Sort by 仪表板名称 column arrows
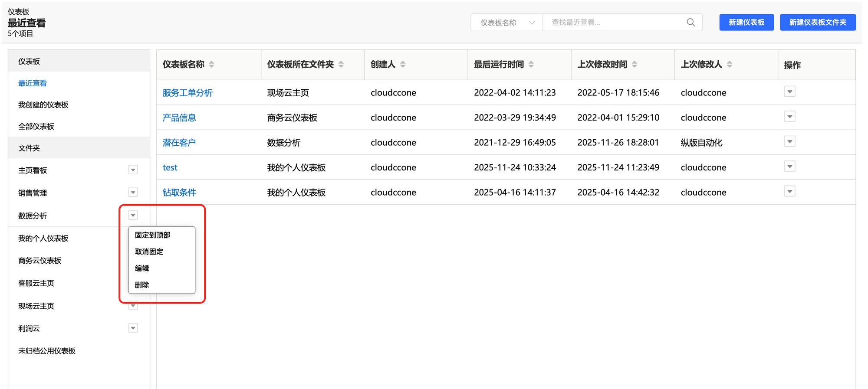 coord(211,65)
